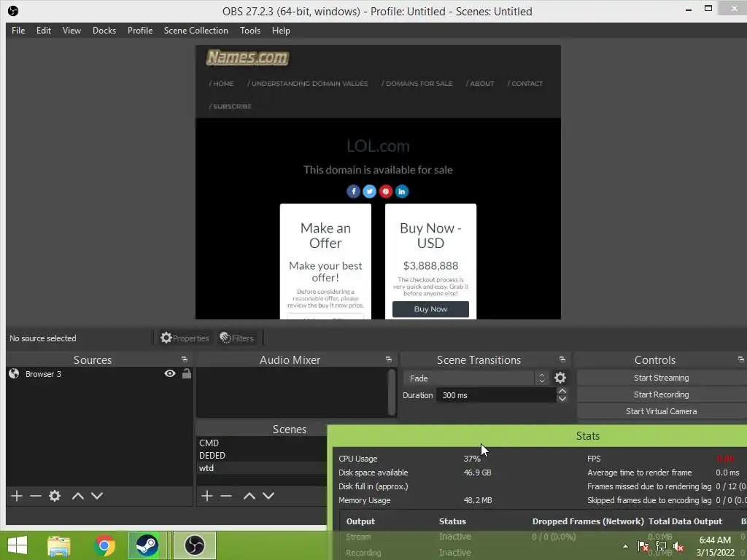Click the Stats window title bar
The width and height of the screenshot is (747, 560).
click(x=538, y=436)
